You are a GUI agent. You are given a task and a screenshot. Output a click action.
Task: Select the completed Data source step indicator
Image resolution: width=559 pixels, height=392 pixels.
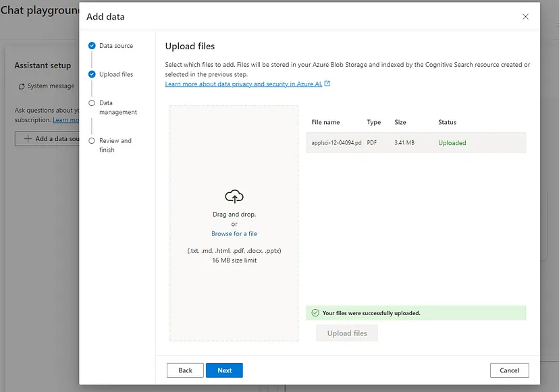(92, 46)
